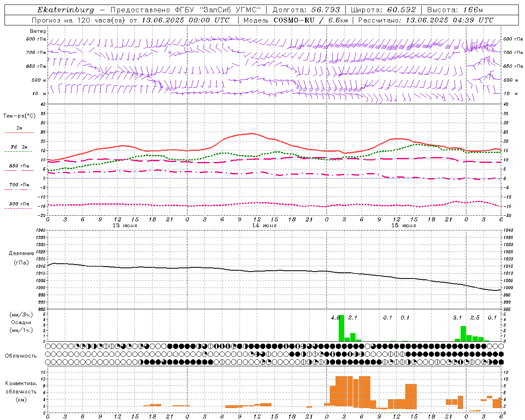Click the '15 июня' date label

pyautogui.click(x=404, y=226)
